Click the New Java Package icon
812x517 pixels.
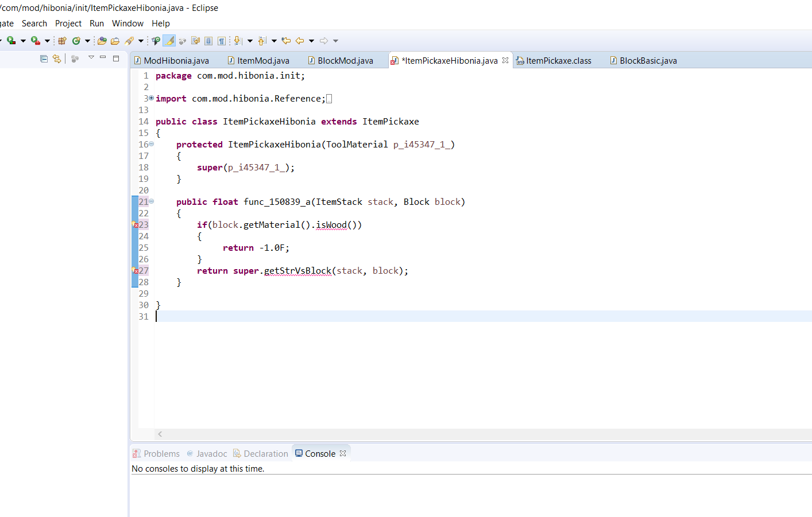pyautogui.click(x=62, y=41)
